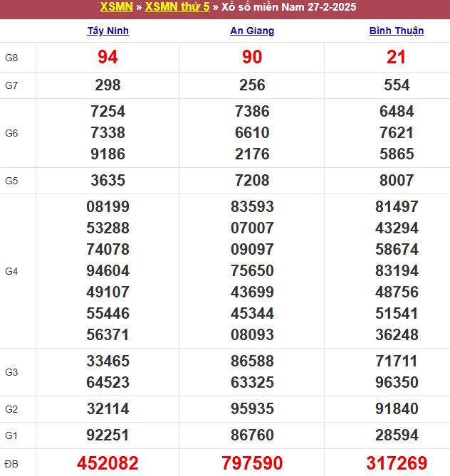Click Bình Thuận G4 number 58674
The image size is (450, 476).
coord(397,249)
